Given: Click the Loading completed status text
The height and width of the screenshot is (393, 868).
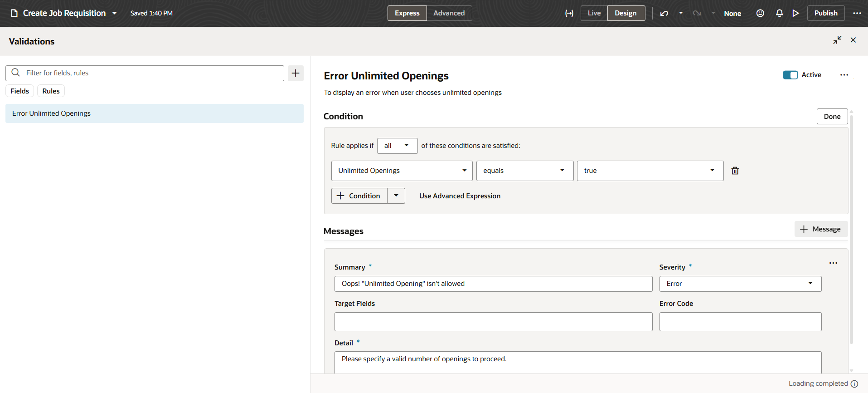Looking at the screenshot, I should coord(818,383).
